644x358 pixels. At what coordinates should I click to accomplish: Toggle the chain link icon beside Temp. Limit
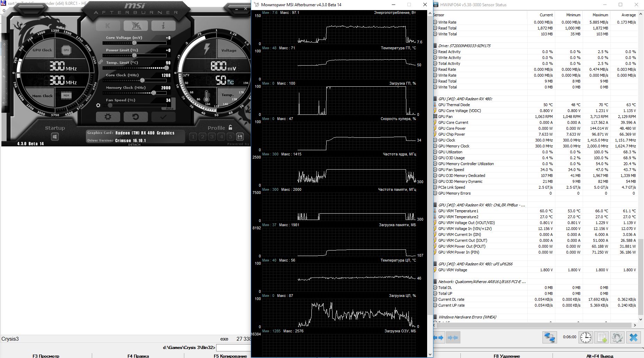tap(100, 62)
